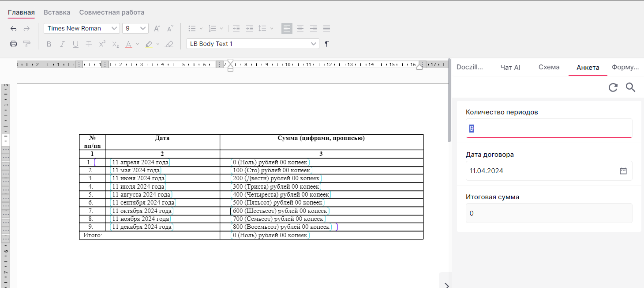
Task: Click the "Итого:" table cell
Action: (x=150, y=235)
